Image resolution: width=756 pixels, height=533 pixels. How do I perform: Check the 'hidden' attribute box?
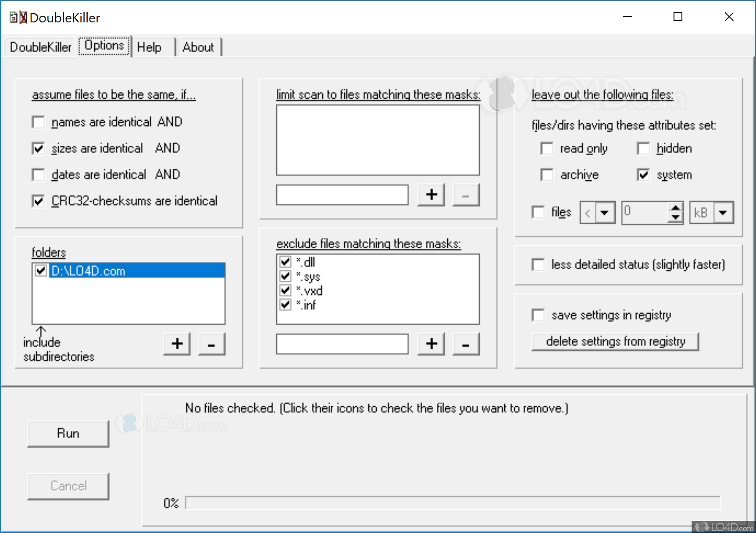pyautogui.click(x=643, y=148)
